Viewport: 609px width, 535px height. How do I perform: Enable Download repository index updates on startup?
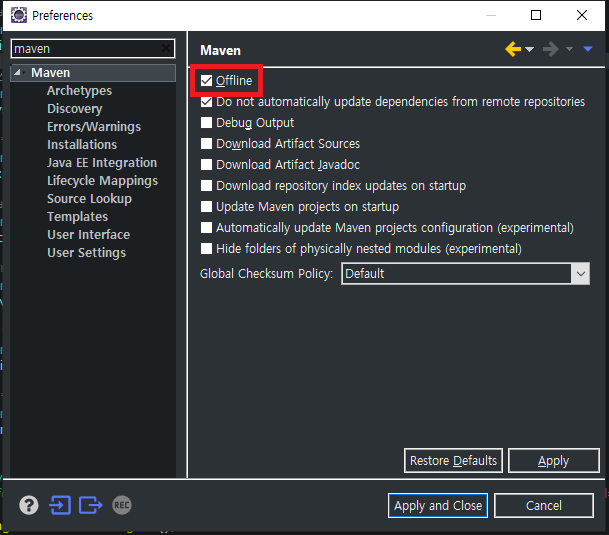pyautogui.click(x=206, y=186)
